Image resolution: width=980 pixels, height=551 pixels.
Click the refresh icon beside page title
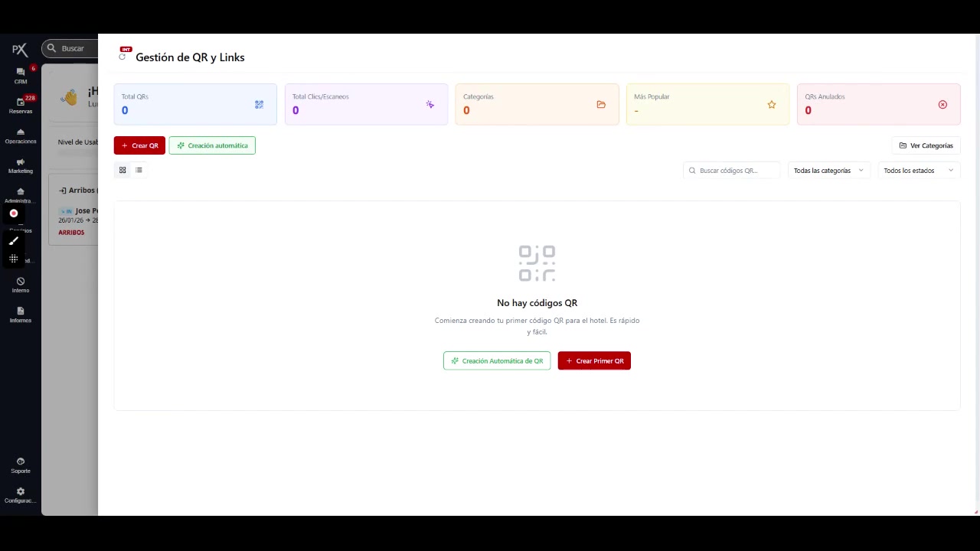(x=122, y=57)
